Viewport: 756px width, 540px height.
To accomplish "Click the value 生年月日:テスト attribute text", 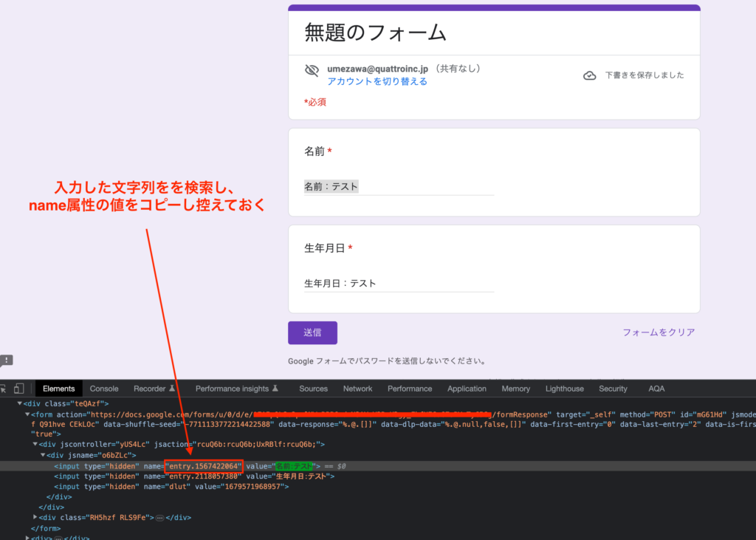I will pyautogui.click(x=301, y=476).
